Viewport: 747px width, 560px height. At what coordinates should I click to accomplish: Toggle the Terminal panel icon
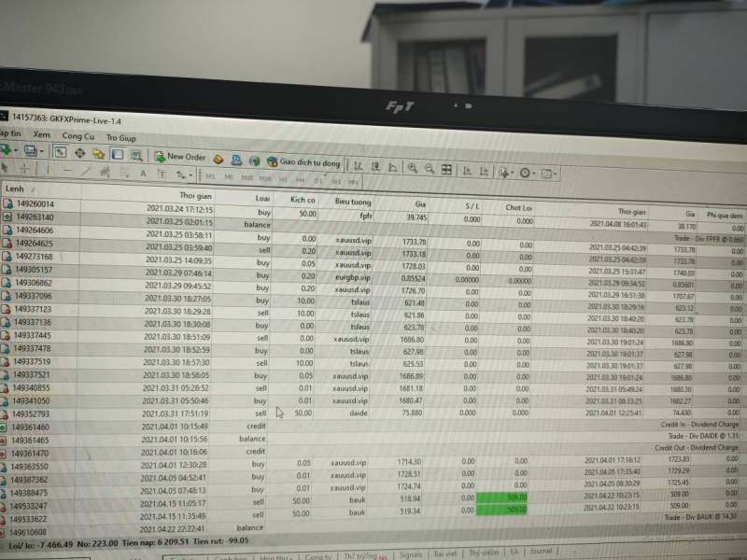(118, 154)
